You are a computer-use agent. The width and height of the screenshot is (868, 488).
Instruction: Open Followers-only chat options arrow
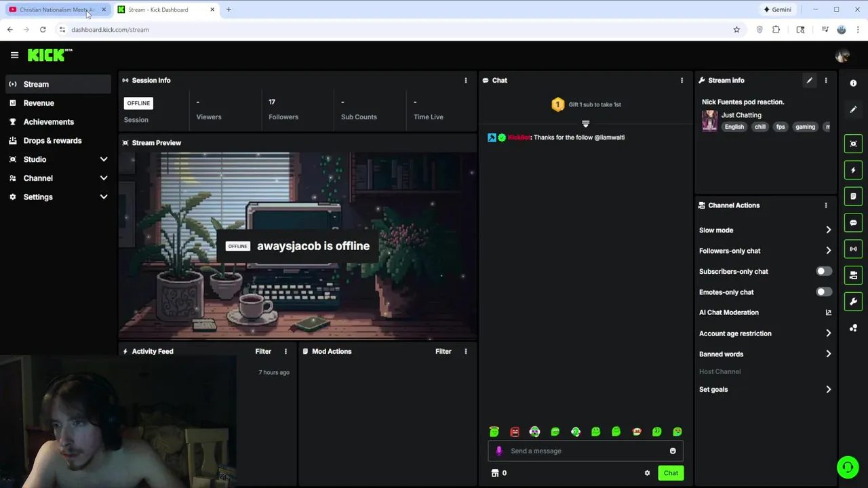tap(828, 251)
